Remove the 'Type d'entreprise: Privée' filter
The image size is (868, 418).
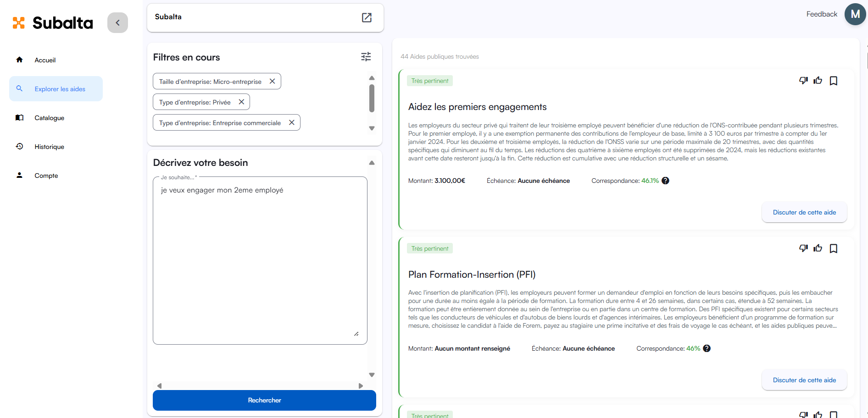[x=241, y=102]
